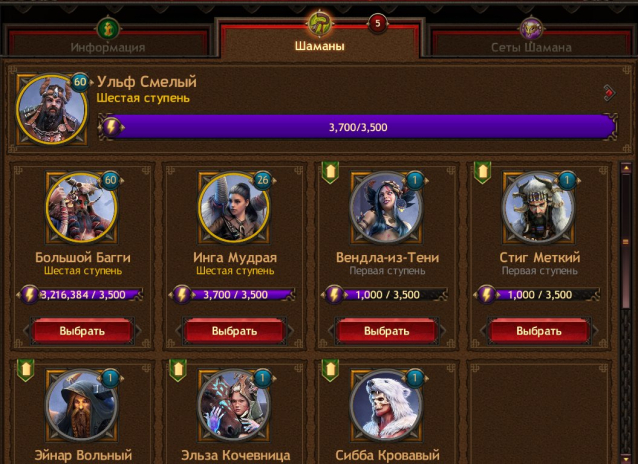Choose Большой Багги with the Выбрать button
Screen dimensions: 638x464
click(82, 330)
